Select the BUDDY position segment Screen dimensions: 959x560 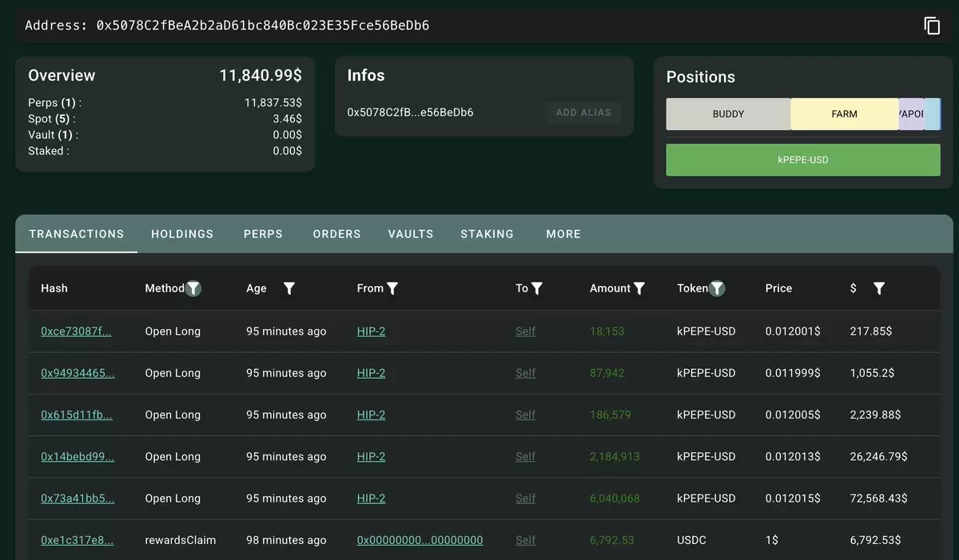coord(728,114)
